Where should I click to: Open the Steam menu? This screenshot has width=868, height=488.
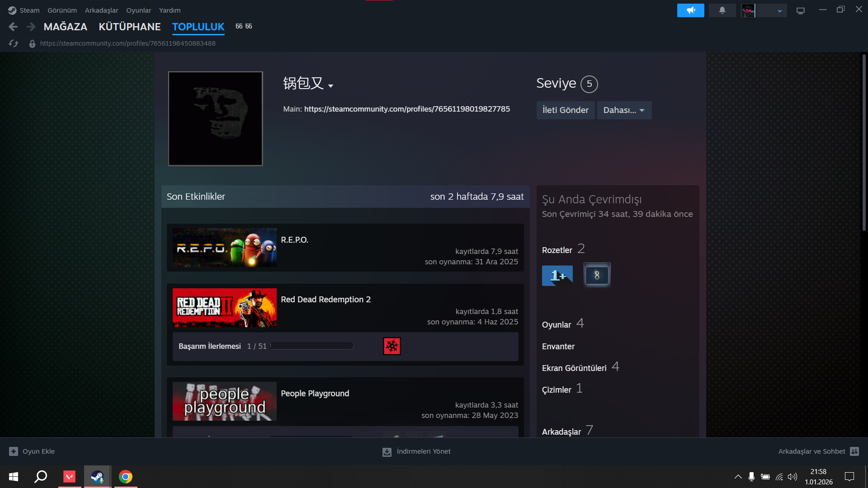pos(30,10)
